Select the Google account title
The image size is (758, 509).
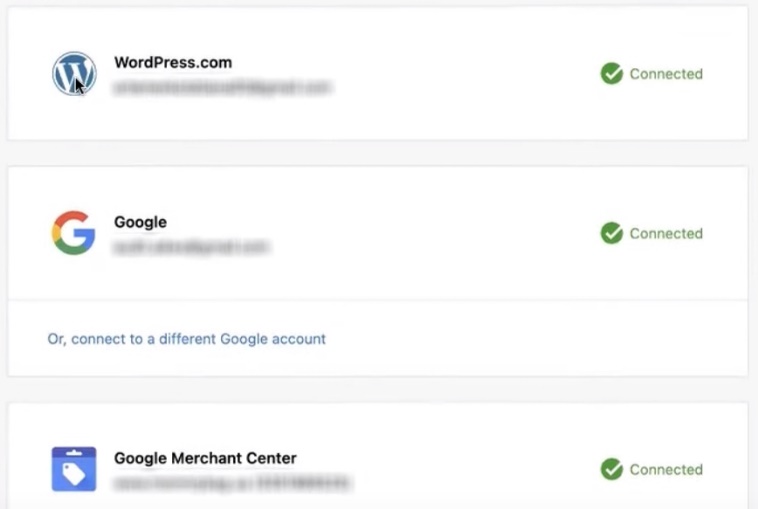tap(140, 222)
